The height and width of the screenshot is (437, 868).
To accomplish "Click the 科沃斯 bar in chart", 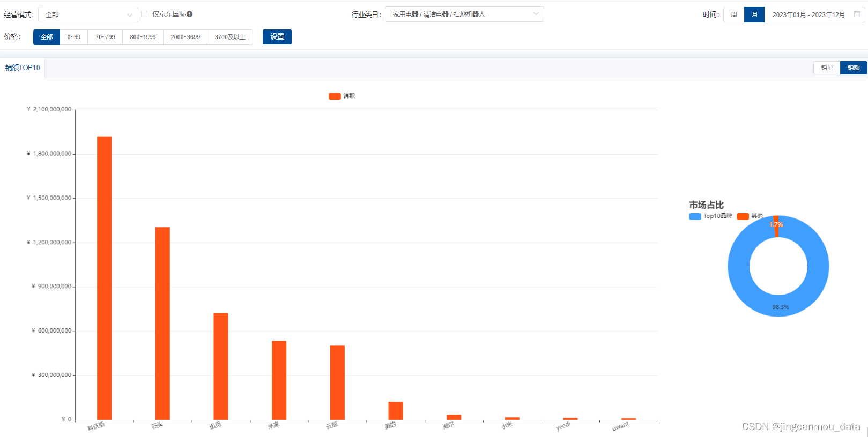I will point(104,278).
